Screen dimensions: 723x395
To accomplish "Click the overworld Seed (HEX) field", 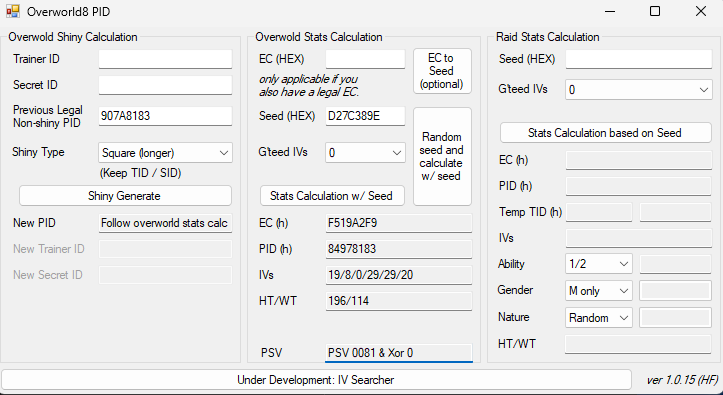I will pyautogui.click(x=365, y=116).
